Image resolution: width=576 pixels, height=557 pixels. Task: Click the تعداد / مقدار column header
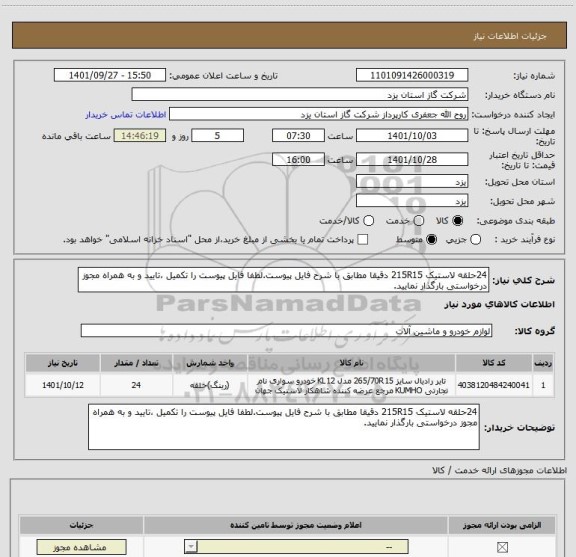(x=136, y=363)
